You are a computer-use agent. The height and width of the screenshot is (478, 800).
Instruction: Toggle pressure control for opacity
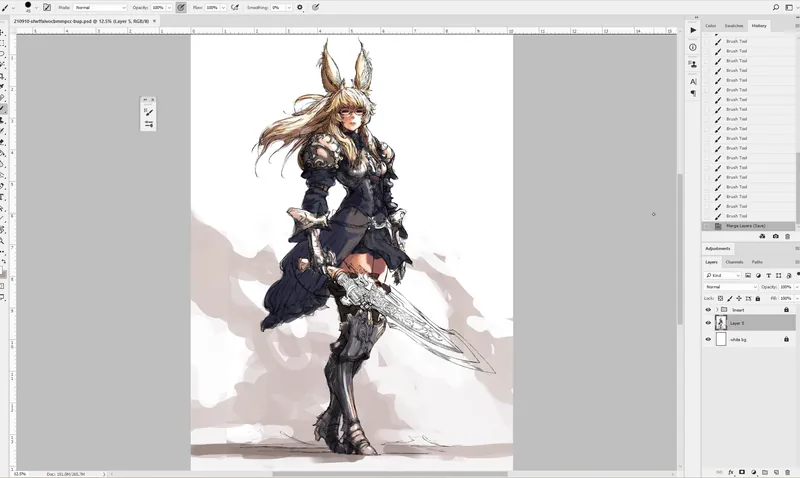[181, 7]
